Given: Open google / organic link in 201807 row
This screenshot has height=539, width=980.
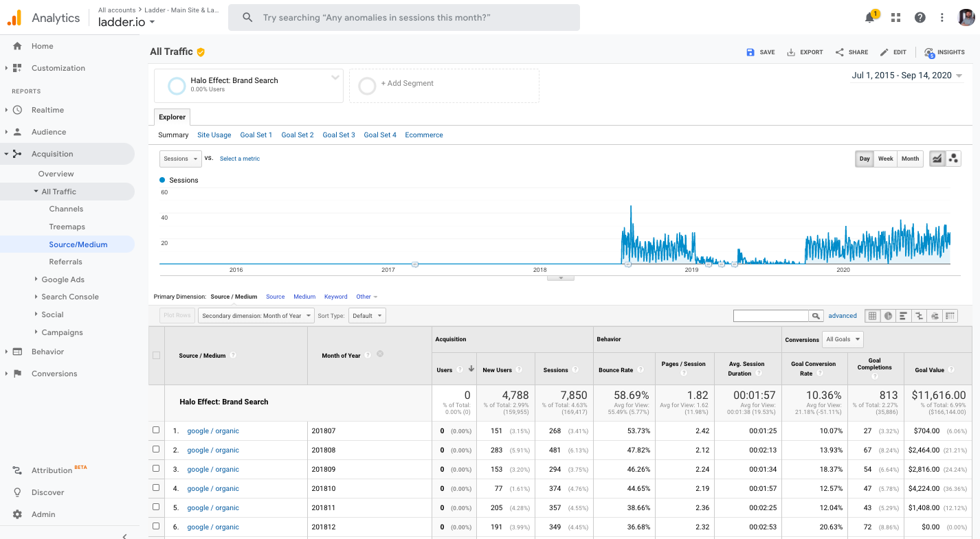Looking at the screenshot, I should click(x=213, y=431).
